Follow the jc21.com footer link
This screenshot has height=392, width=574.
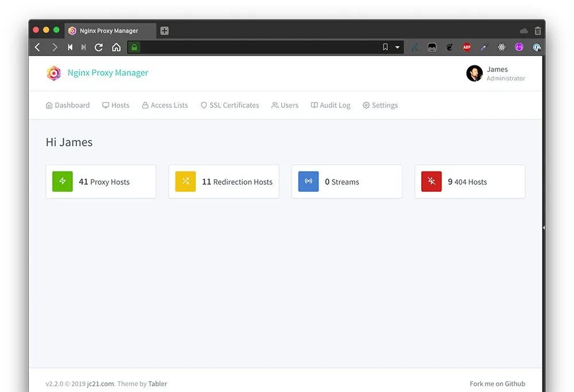(100, 383)
